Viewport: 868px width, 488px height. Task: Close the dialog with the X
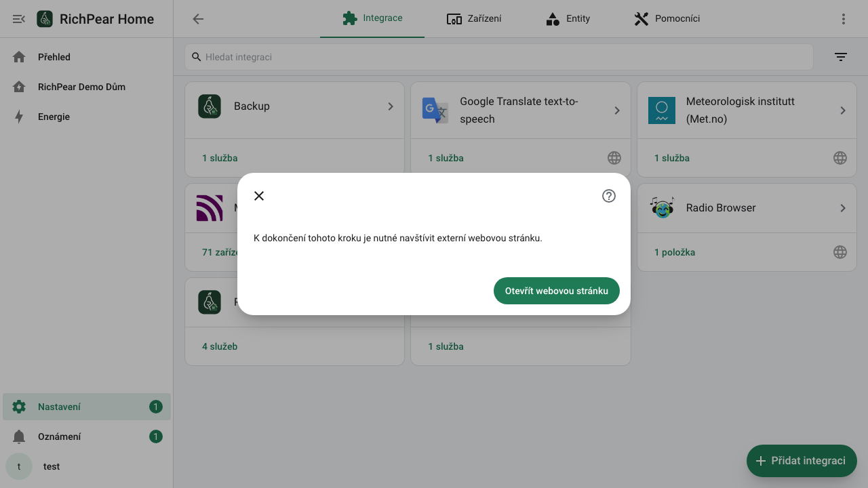tap(259, 196)
